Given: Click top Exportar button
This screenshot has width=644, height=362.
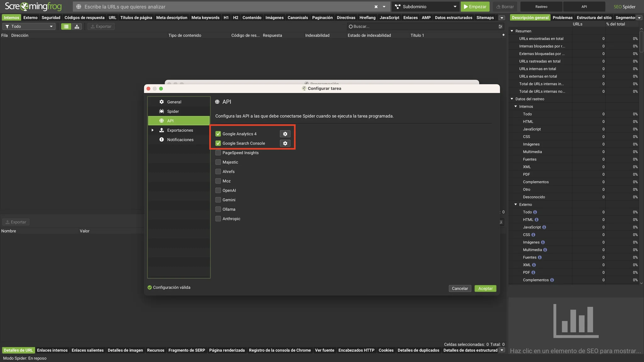Looking at the screenshot, I should [x=101, y=26].
